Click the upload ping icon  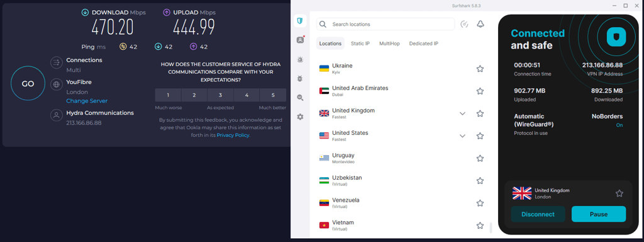(194, 47)
